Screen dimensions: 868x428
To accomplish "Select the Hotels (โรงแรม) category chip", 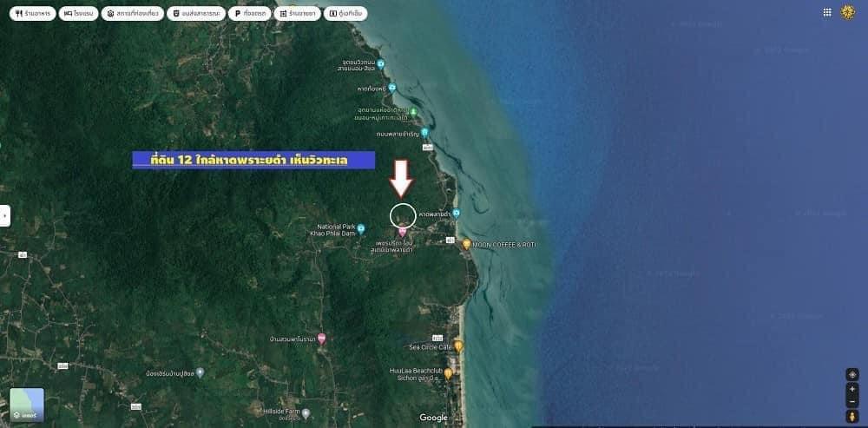I will click(x=78, y=13).
